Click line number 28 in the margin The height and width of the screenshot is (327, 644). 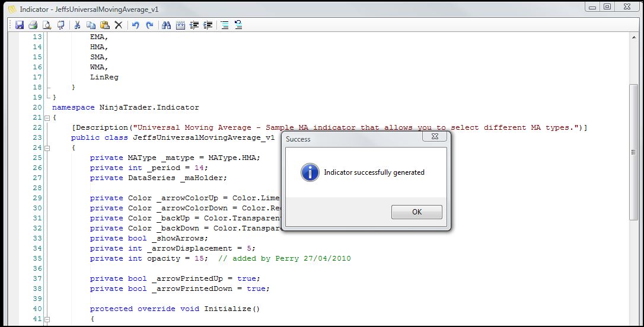37,188
